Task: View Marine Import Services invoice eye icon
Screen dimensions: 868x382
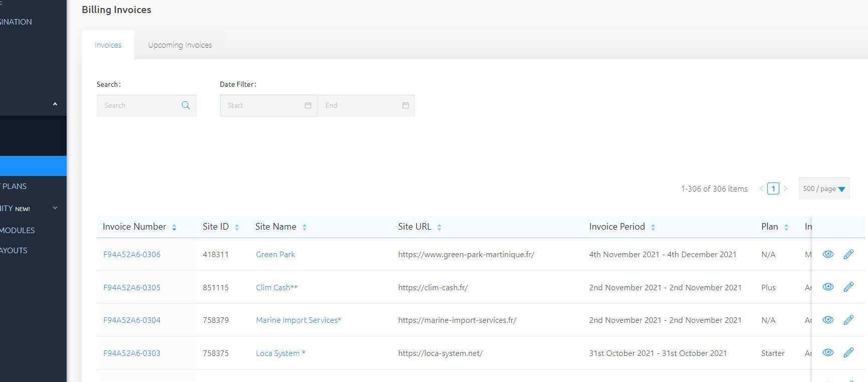Action: coord(828,320)
